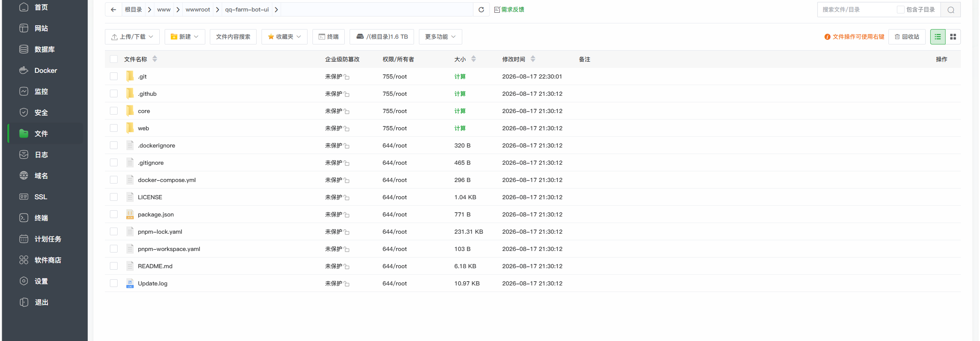Image resolution: width=980 pixels, height=341 pixels.
Task: Click the lock icon for README.md row
Action: 347,267
